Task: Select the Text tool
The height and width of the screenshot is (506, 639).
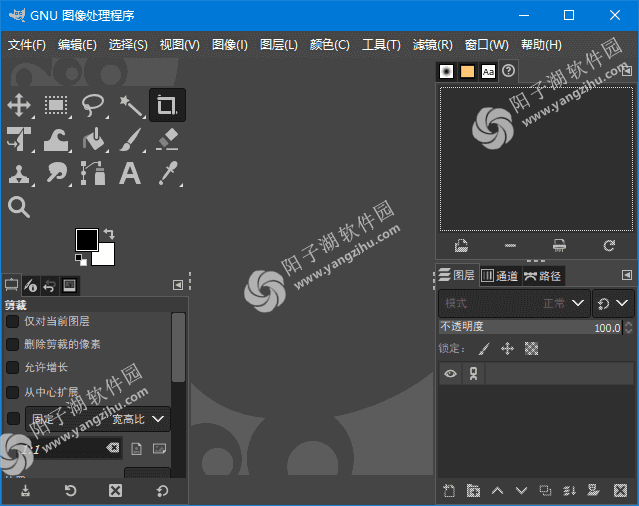Action: (x=130, y=174)
